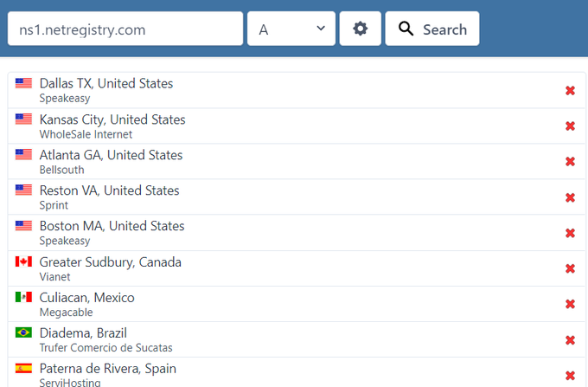Click the Search button

(432, 29)
